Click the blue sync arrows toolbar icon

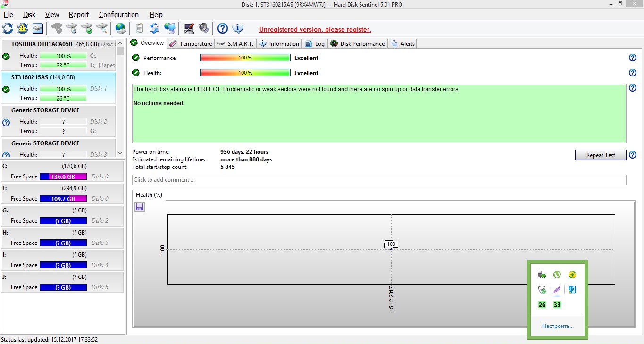tap(154, 28)
